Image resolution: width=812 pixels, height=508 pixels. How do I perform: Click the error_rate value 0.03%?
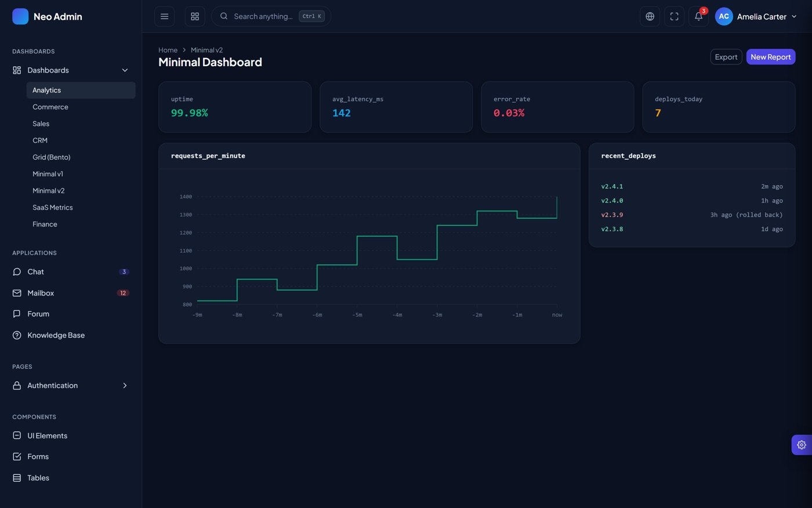(509, 113)
